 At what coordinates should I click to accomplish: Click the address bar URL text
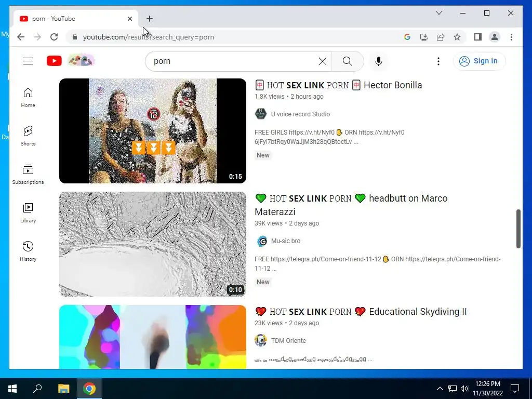coord(149,37)
